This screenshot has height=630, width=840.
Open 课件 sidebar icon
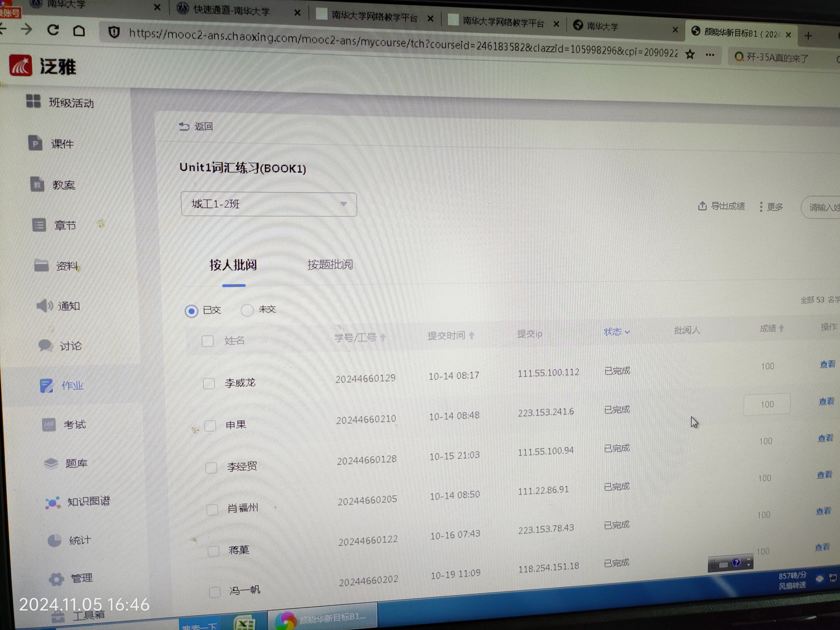tap(35, 143)
